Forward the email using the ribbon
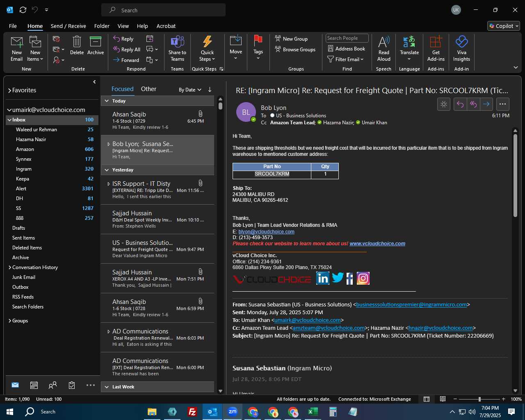Viewport: 525px width, 420px height. 126,60
